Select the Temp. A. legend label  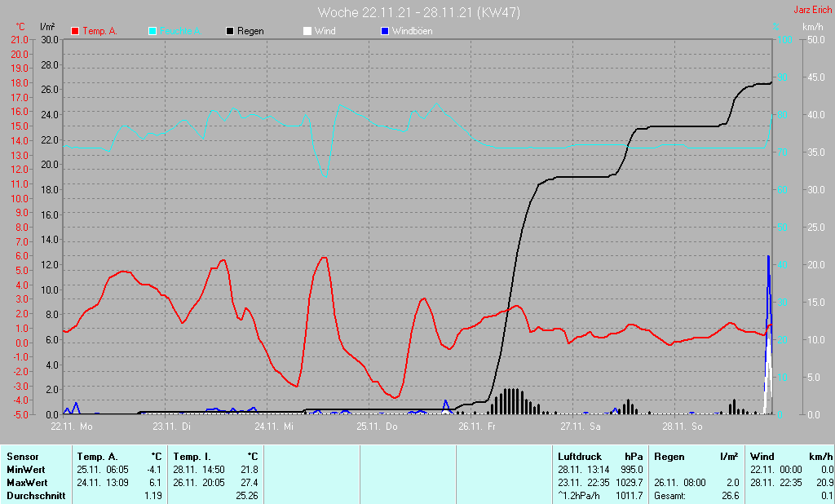[x=99, y=31]
